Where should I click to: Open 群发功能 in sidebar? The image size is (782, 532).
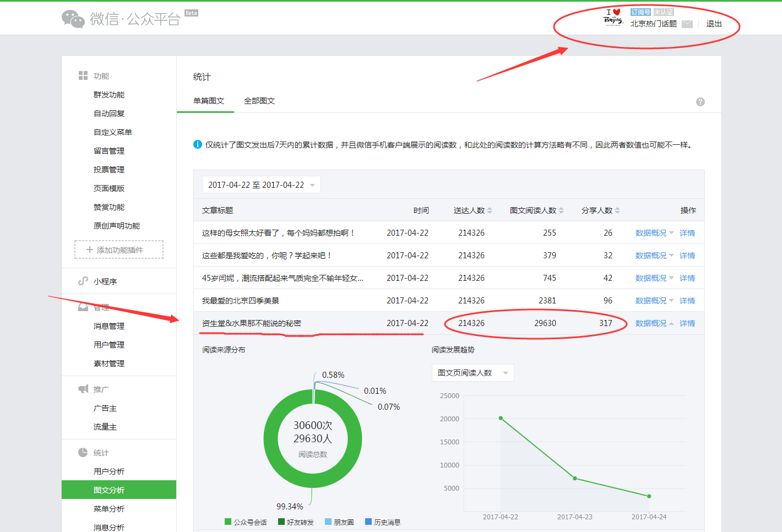tap(109, 95)
